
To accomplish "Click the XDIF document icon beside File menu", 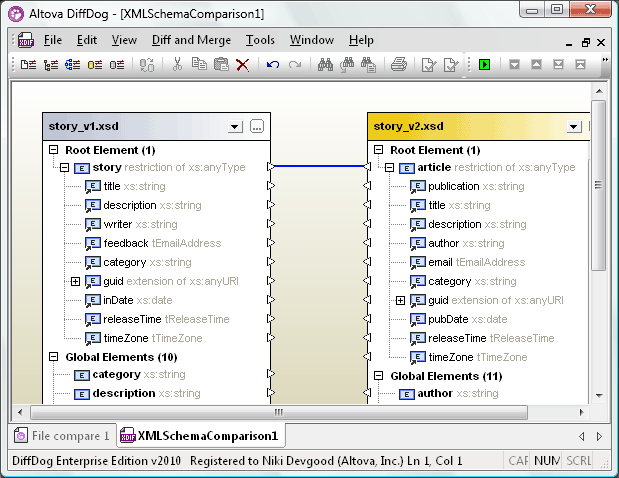I will (26, 40).
